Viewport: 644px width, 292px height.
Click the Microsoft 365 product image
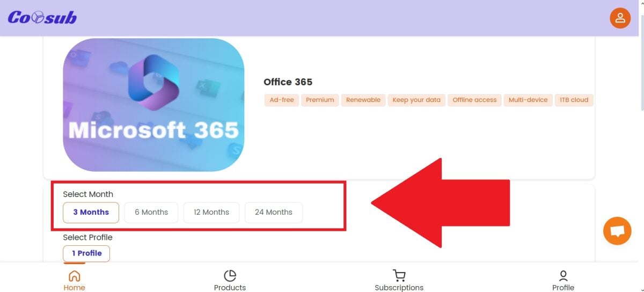[x=153, y=105]
